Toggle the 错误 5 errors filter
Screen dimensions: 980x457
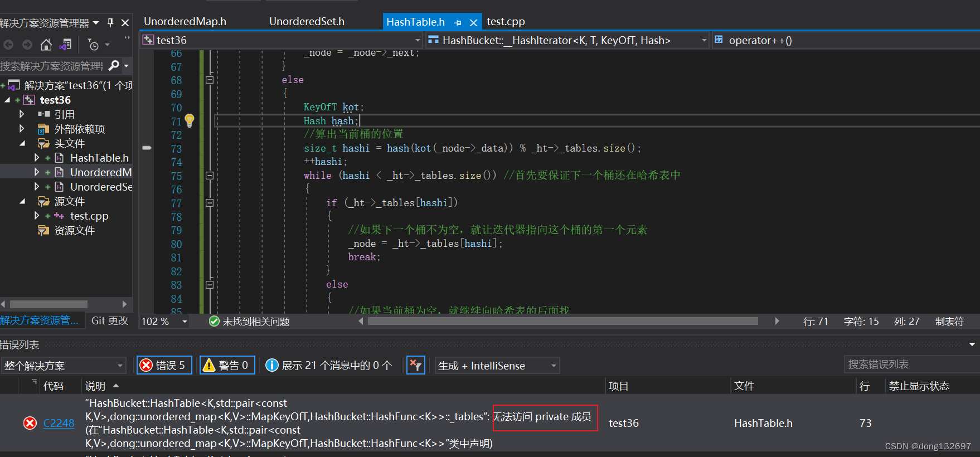(164, 365)
